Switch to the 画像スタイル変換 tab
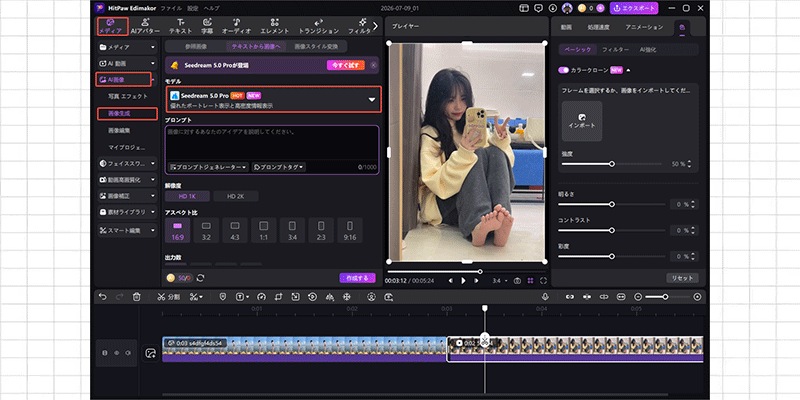The height and width of the screenshot is (400, 800). 316,46
